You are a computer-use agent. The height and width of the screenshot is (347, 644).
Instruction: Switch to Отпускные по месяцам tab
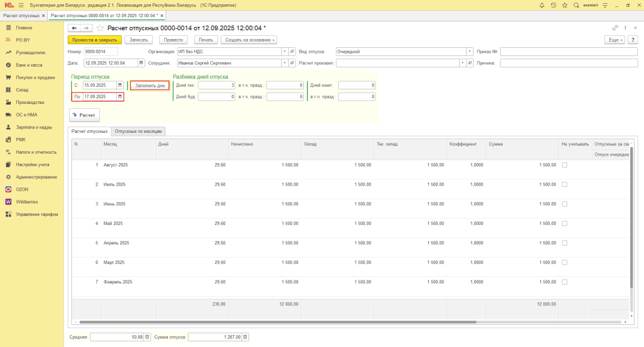139,131
